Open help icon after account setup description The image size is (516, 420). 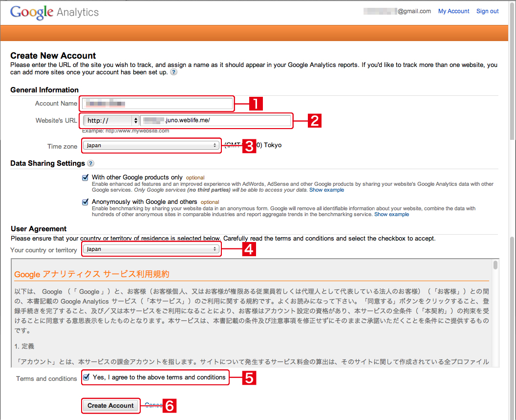point(174,72)
